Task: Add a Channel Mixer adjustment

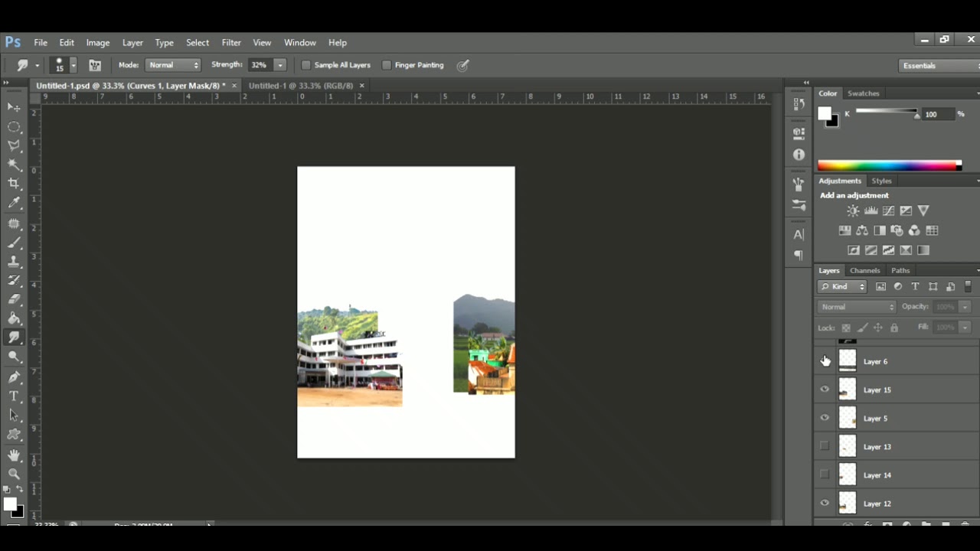Action: tap(914, 230)
